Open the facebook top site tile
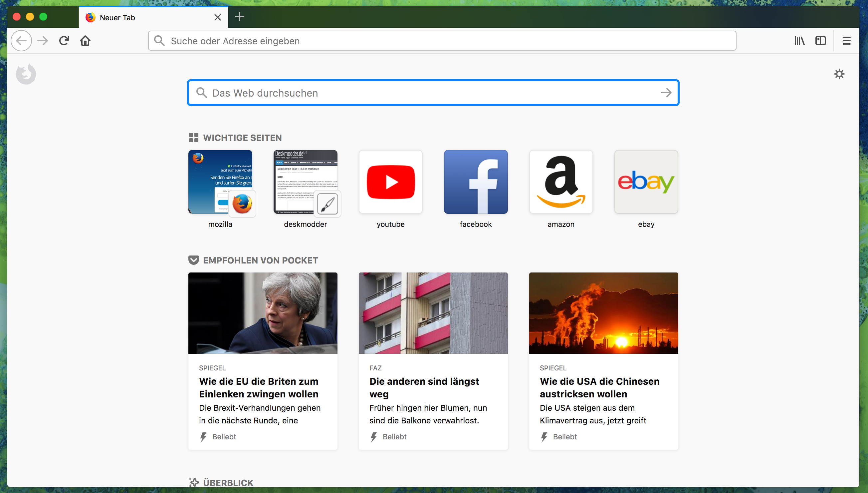868x493 pixels. click(476, 182)
